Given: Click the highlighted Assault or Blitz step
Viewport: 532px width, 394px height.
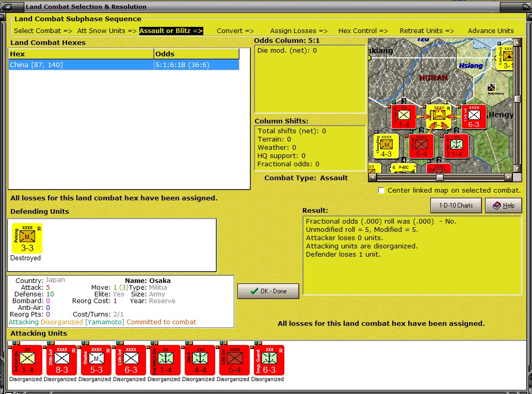Looking at the screenshot, I should 171,31.
